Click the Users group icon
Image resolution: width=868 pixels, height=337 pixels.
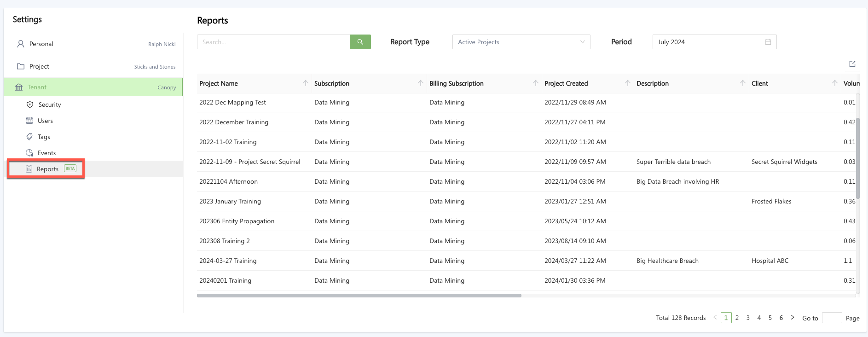tap(29, 121)
